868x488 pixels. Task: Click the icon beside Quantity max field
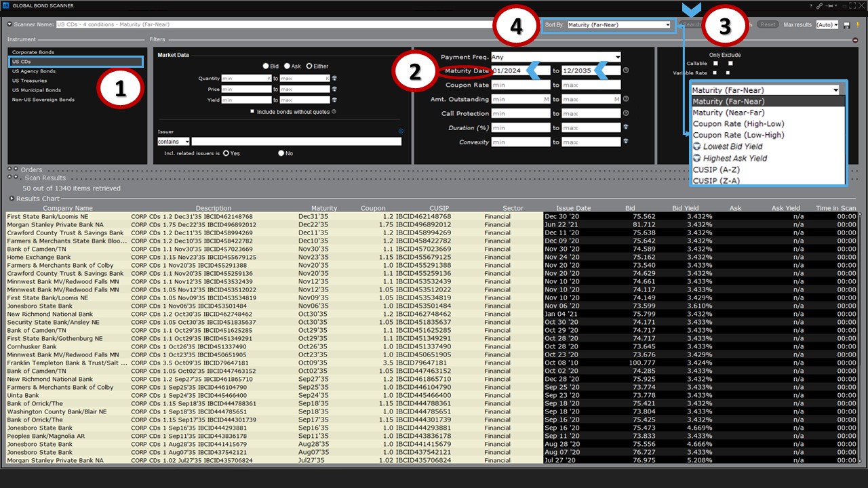coord(335,79)
